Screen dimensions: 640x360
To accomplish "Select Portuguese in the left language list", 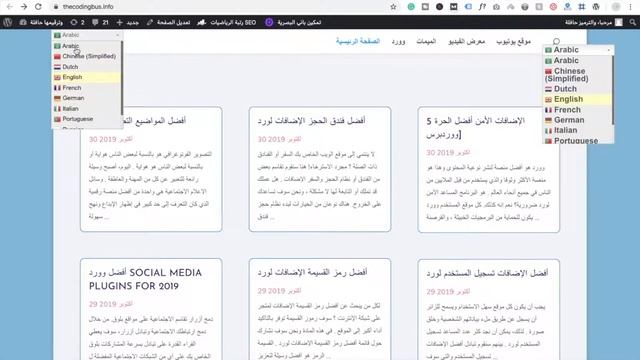I will tap(87, 119).
